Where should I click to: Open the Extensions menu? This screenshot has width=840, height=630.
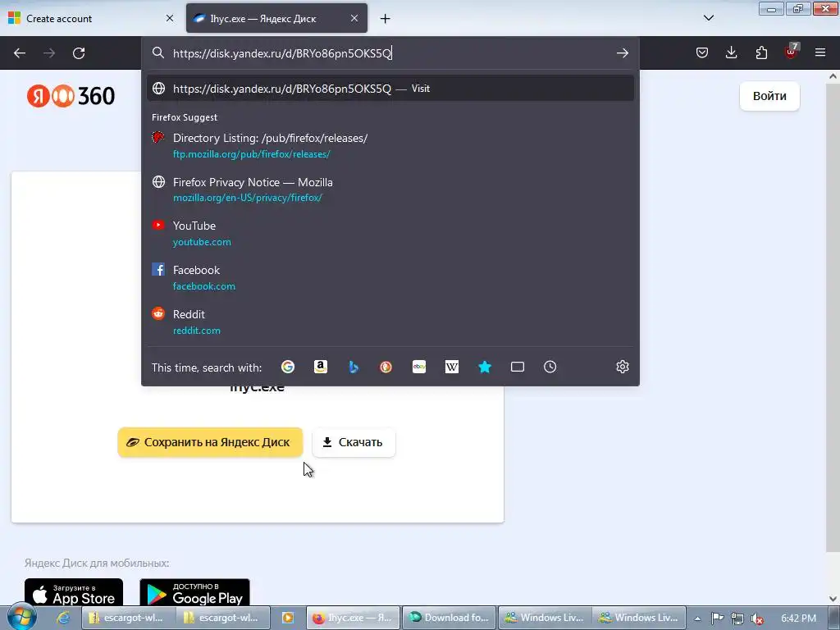pyautogui.click(x=761, y=52)
